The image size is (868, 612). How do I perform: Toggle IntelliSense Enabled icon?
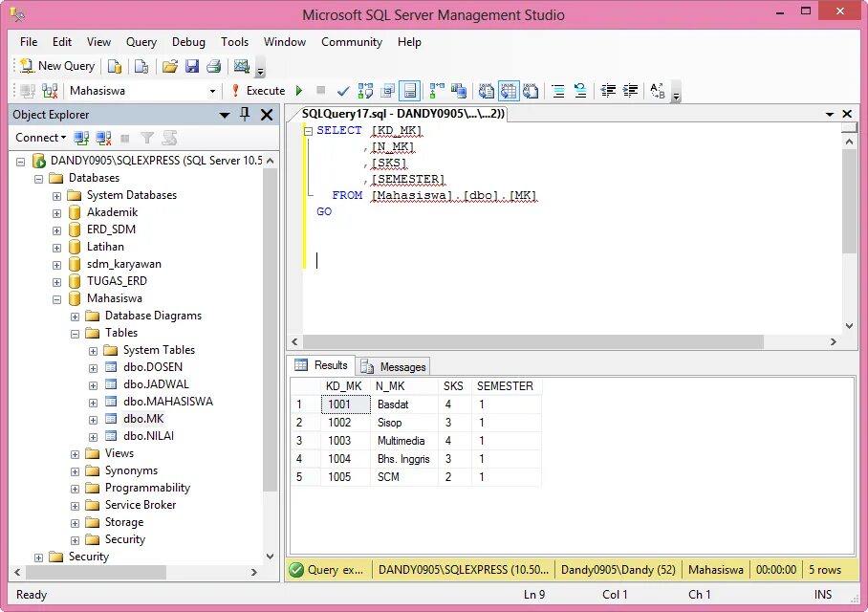tap(410, 91)
